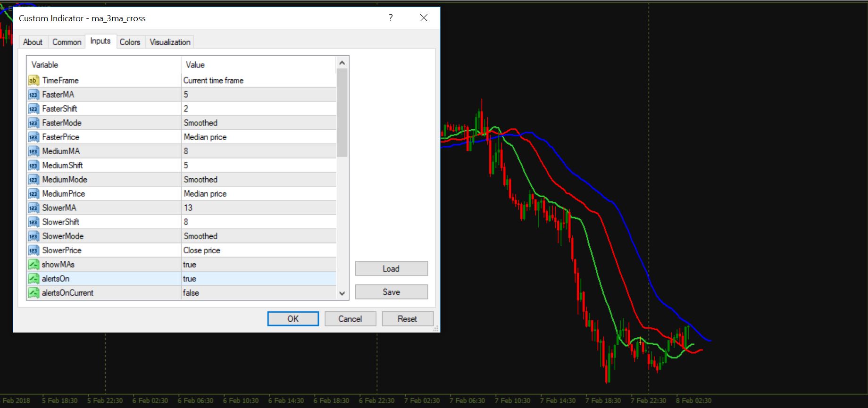Viewport: 868px width, 408px height.
Task: Click the integer icon beside FasterPrice
Action: pos(33,137)
